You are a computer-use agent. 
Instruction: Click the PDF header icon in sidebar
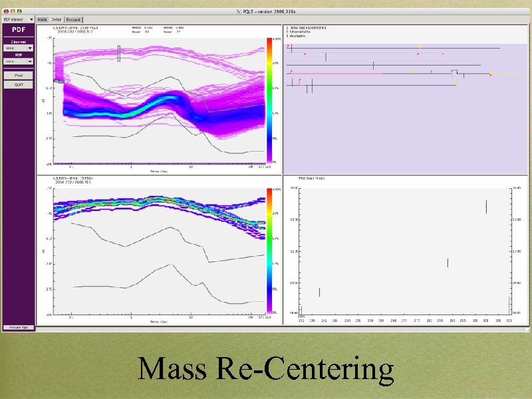(18, 29)
